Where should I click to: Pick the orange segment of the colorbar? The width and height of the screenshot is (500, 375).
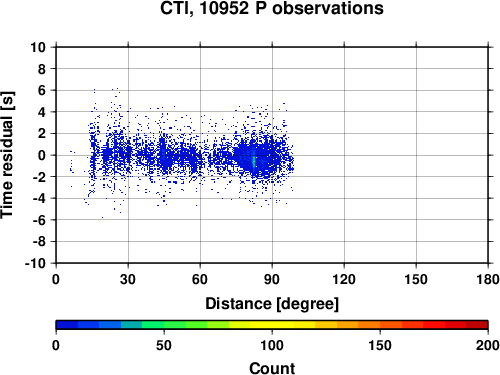click(369, 325)
